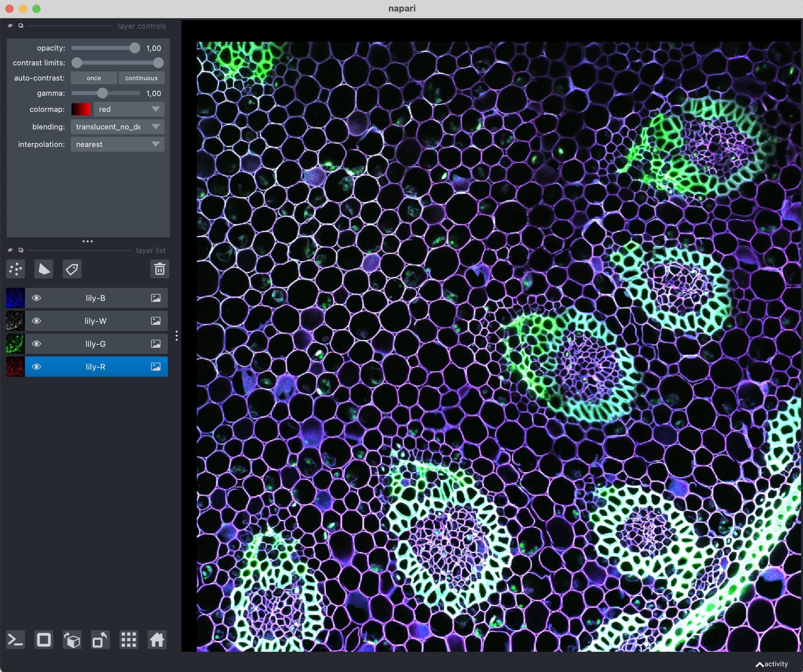Hide the lily-W layer

point(36,321)
